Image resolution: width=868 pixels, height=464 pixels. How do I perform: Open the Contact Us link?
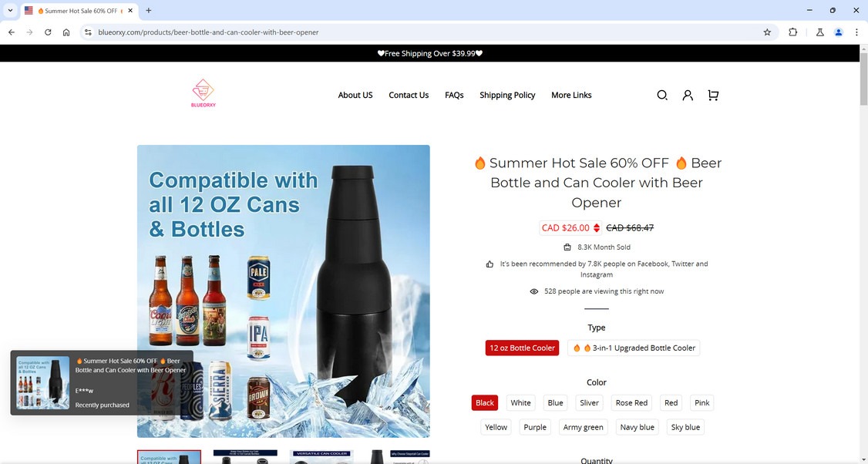(409, 96)
